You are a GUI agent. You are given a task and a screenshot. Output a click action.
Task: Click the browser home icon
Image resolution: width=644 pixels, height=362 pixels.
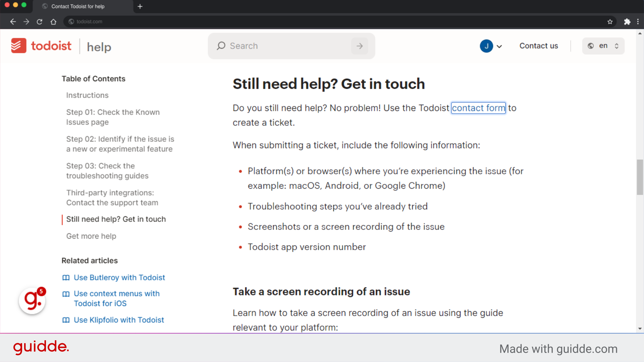[x=53, y=21]
